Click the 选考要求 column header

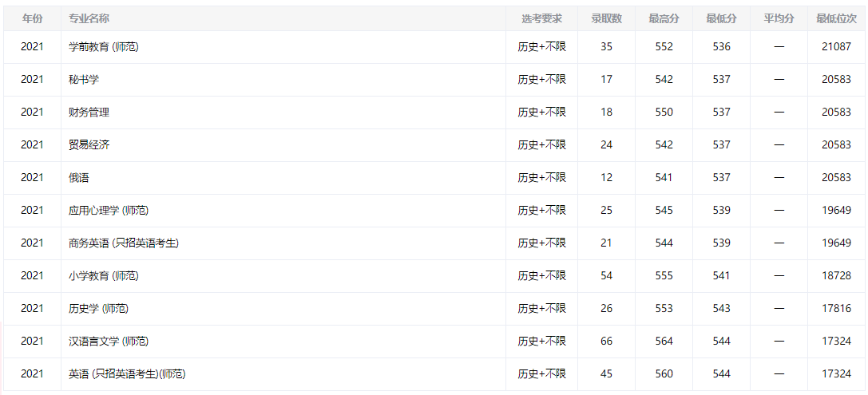541,18
